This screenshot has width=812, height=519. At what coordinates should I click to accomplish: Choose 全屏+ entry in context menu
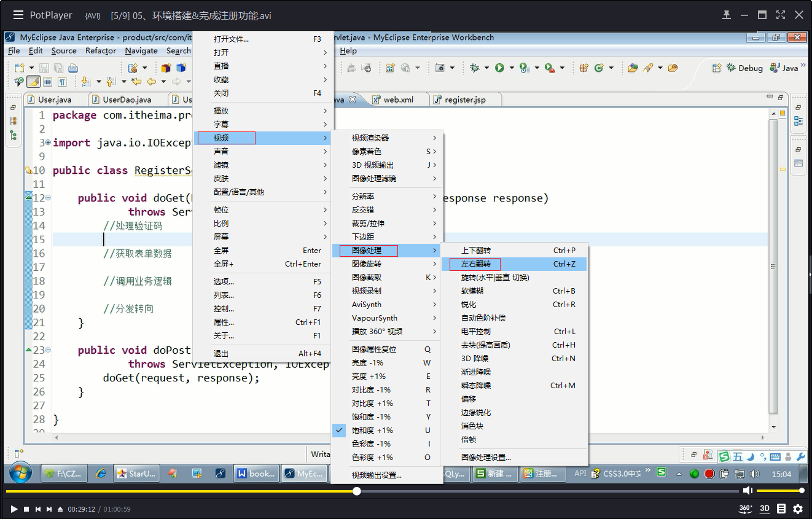263,264
